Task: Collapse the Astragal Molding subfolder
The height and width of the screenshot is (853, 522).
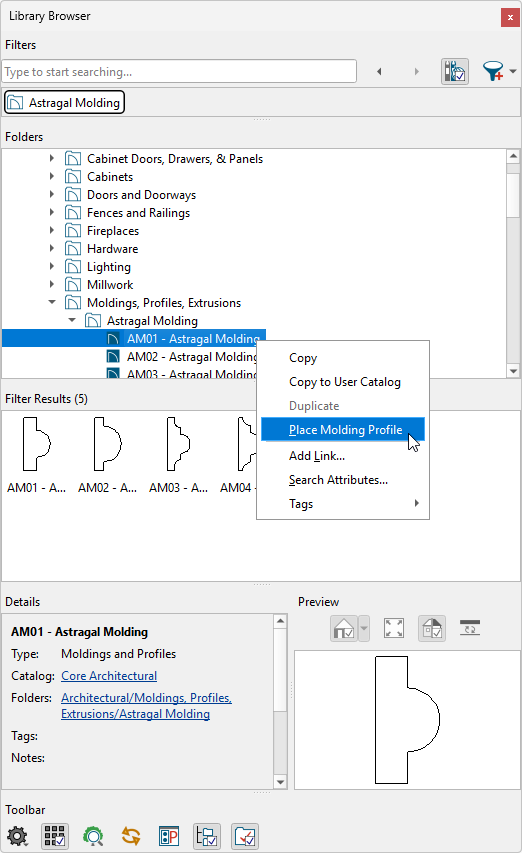Action: click(x=72, y=320)
